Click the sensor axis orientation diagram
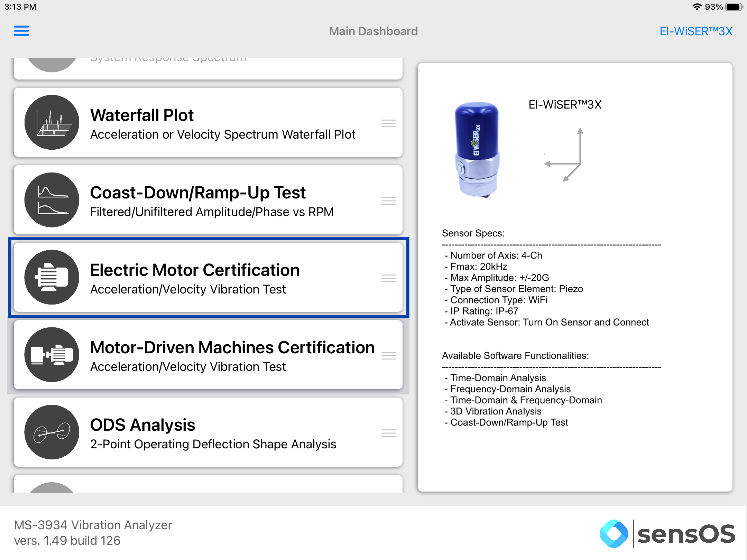The height and width of the screenshot is (560, 747). tap(564, 155)
